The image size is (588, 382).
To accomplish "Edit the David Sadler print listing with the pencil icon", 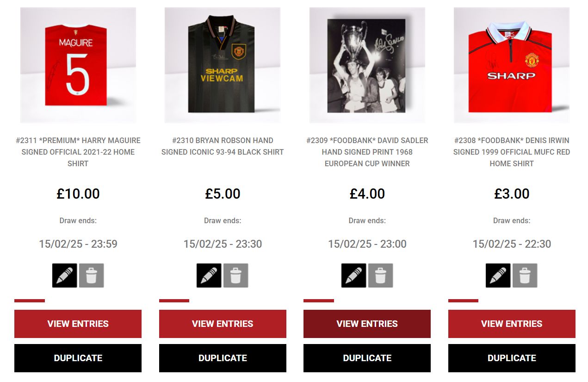I will 353,276.
